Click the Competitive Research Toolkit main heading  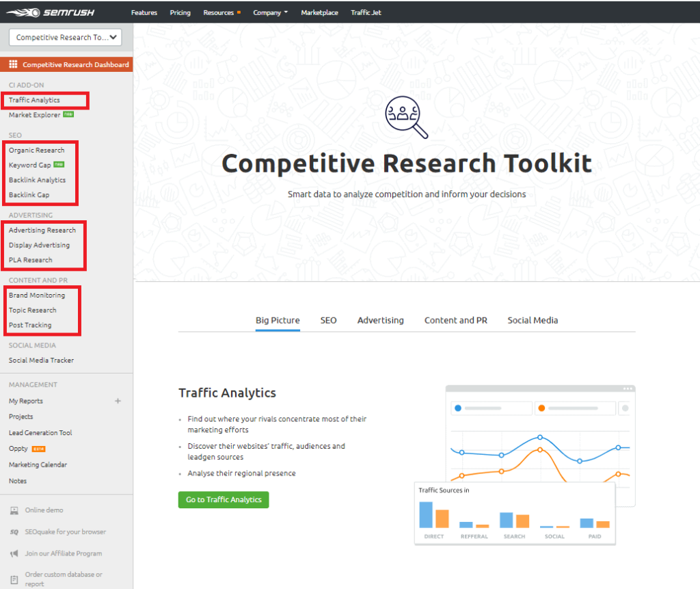tap(407, 163)
